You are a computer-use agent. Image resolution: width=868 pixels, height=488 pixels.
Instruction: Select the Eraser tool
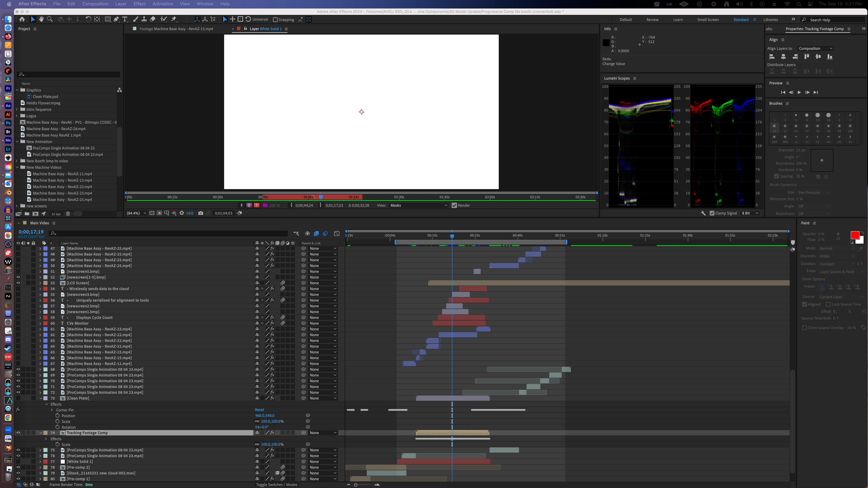[x=153, y=19]
